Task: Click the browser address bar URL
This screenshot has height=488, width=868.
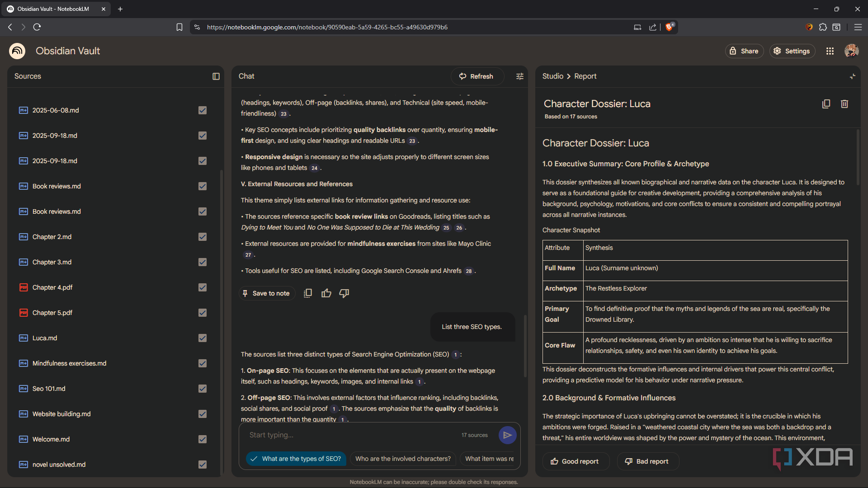Action: (327, 27)
